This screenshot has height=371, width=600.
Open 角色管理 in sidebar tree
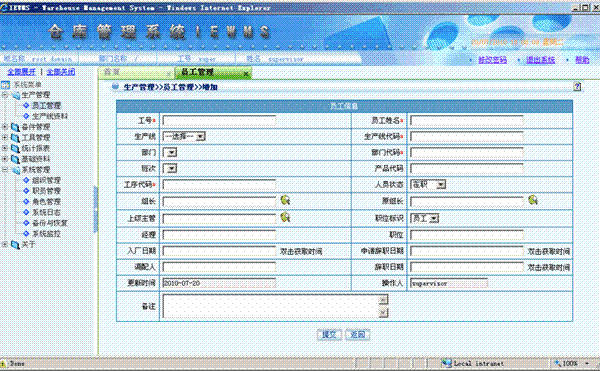click(46, 202)
